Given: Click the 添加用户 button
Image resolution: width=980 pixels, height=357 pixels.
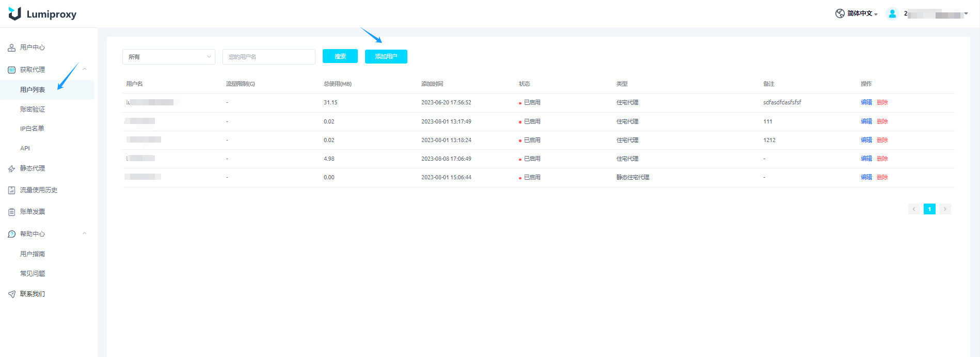Looking at the screenshot, I should 386,56.
